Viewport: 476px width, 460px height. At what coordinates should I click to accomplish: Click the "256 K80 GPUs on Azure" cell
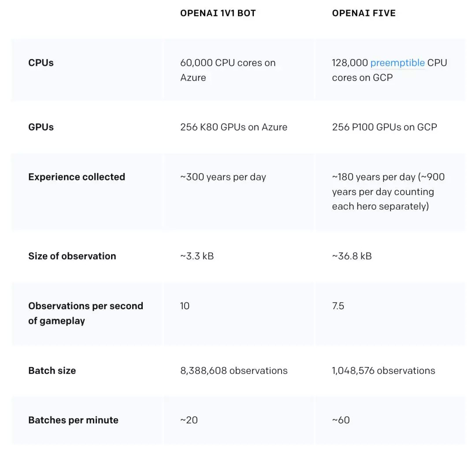pos(234,127)
